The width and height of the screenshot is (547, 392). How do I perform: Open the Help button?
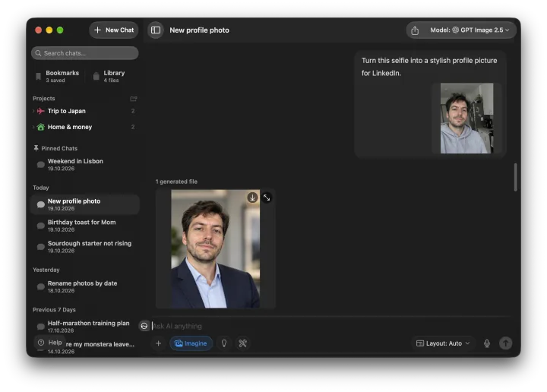(50, 343)
